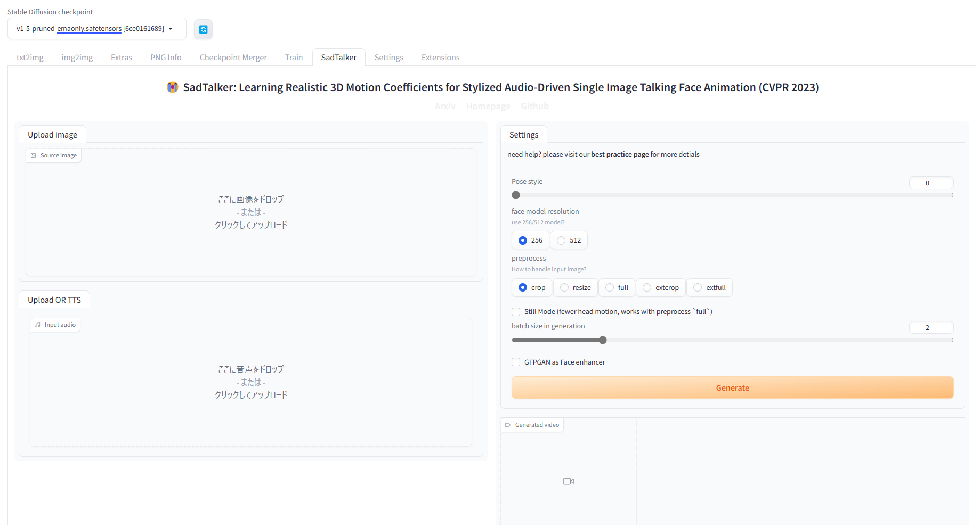Enable Still Mode checkbox
The height and width of the screenshot is (525, 980).
pyautogui.click(x=516, y=312)
